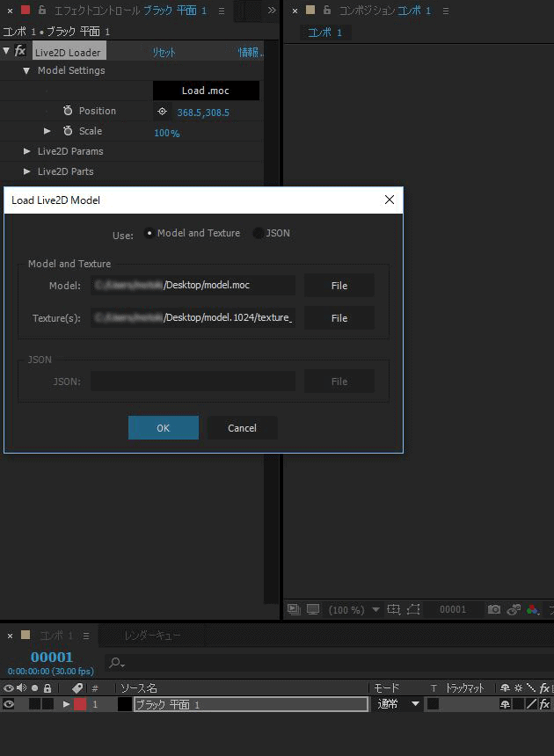This screenshot has width=554, height=756.
Task: Click the Model path input field
Action: tap(193, 285)
